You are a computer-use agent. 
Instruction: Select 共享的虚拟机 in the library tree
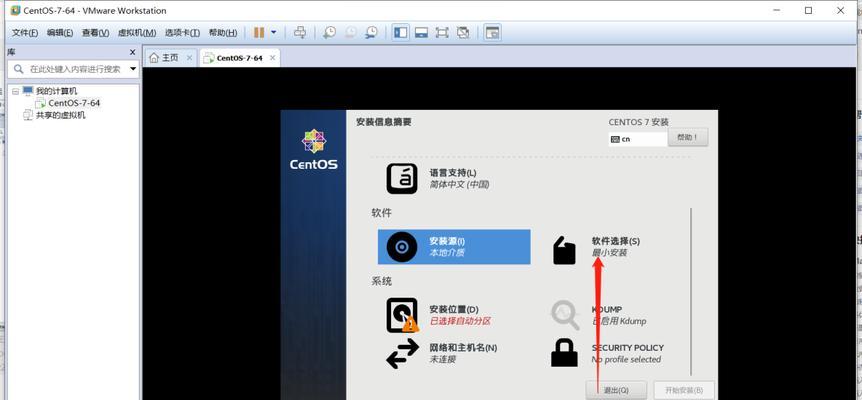[60, 115]
